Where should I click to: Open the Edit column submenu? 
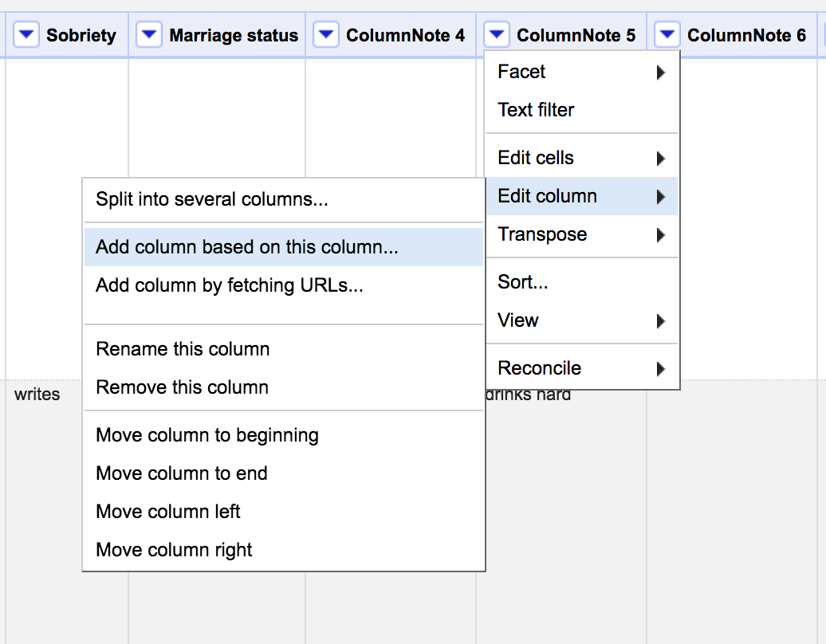tap(581, 196)
